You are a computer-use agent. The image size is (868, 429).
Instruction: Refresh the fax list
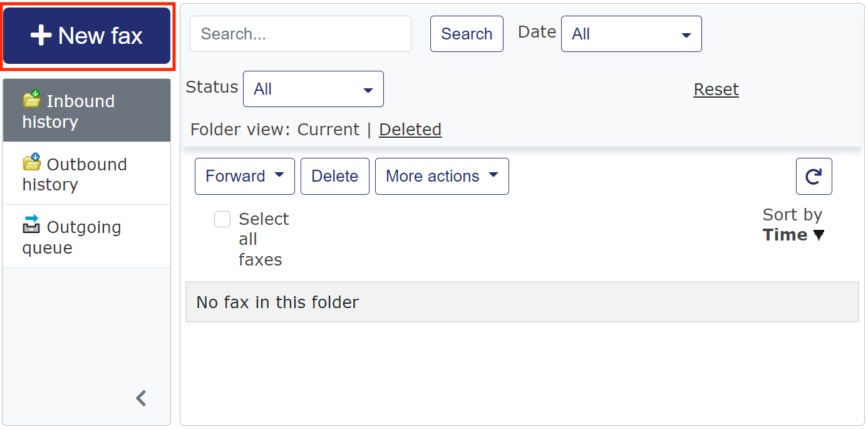point(814,177)
